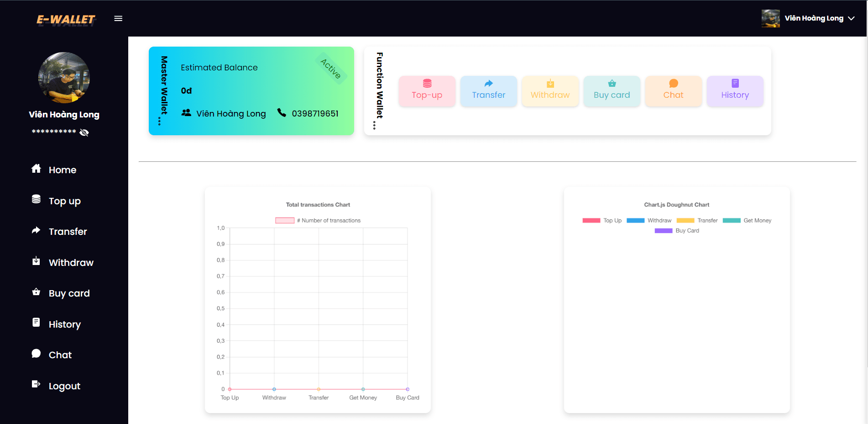Click the Estimated Balance label
Screen dimensions: 868x424
[x=219, y=68]
